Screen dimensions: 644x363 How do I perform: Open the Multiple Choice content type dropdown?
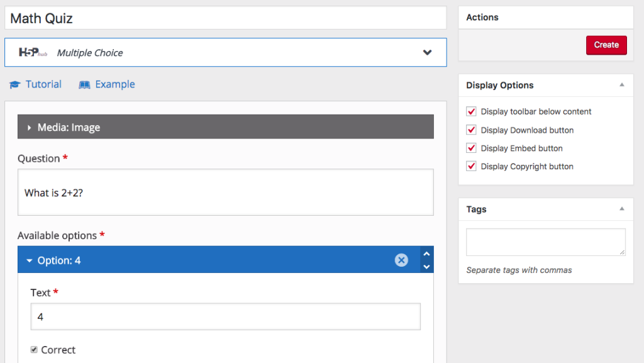click(226, 53)
